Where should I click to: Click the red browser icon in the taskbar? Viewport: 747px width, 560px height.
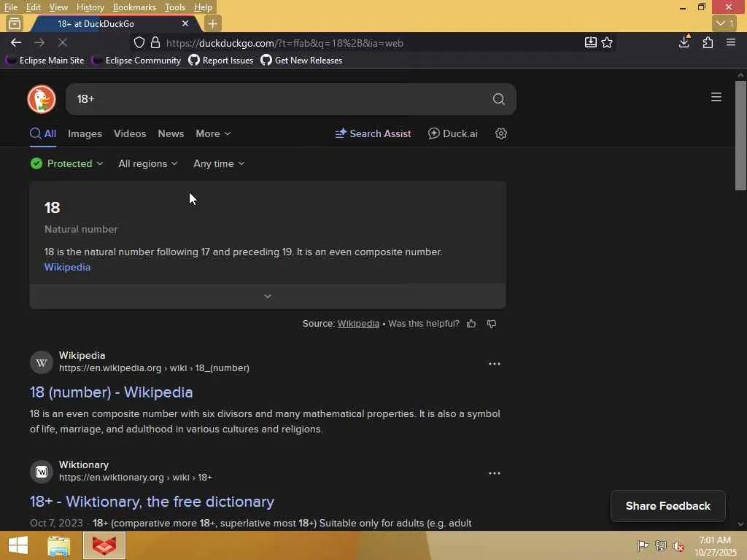click(x=104, y=545)
